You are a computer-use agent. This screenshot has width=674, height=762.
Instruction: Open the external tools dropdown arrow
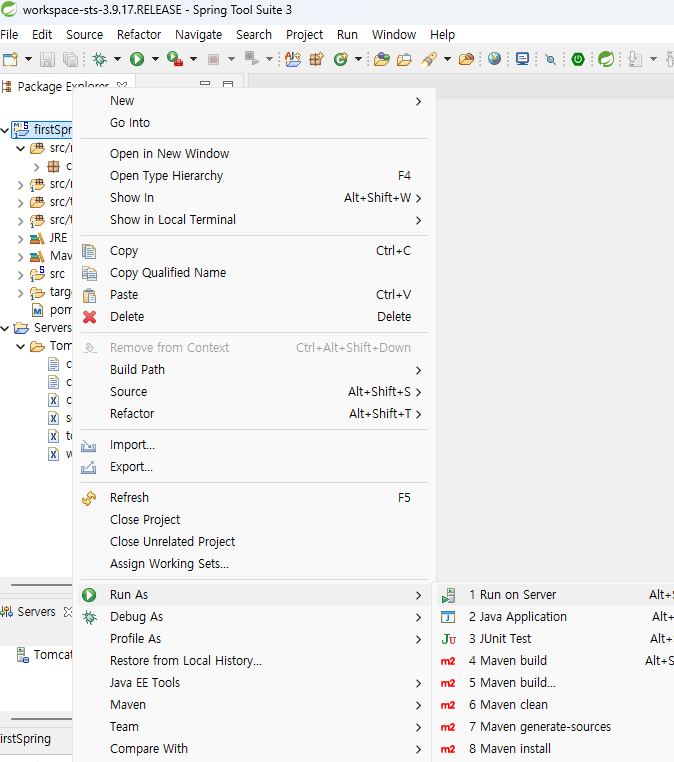click(193, 59)
